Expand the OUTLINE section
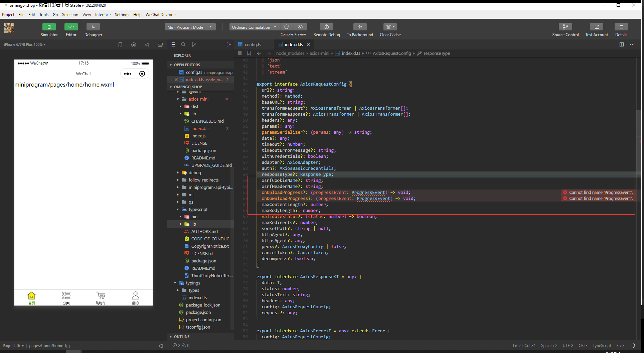The width and height of the screenshot is (644, 353). [x=181, y=337]
